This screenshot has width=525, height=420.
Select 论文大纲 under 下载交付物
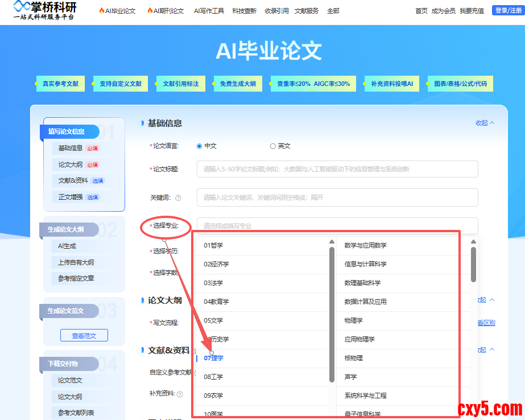70,397
